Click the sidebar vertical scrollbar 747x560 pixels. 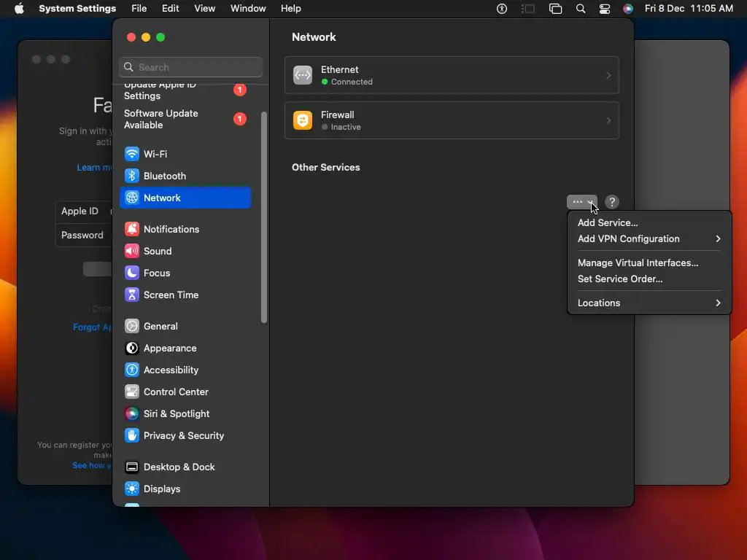(x=264, y=217)
